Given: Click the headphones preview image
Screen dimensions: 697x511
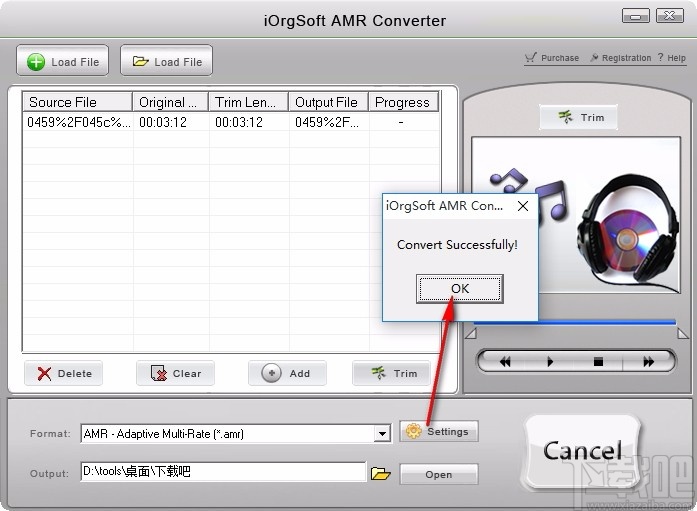Looking at the screenshot, I should tap(629, 231).
